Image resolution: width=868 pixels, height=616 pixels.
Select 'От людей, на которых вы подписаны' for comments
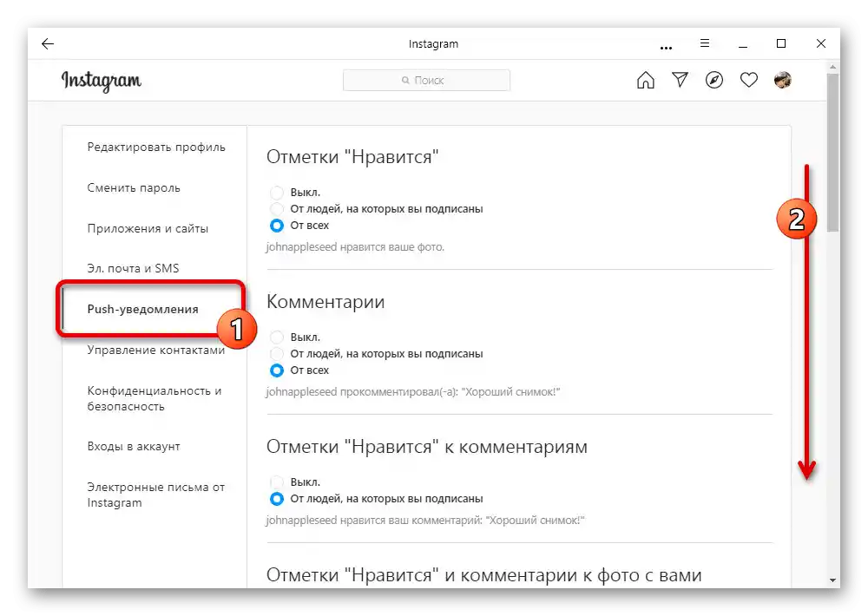click(x=277, y=354)
